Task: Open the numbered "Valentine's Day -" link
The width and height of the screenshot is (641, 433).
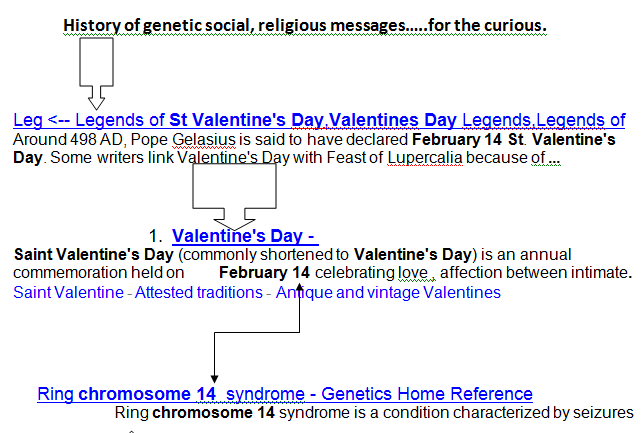Action: (244, 236)
